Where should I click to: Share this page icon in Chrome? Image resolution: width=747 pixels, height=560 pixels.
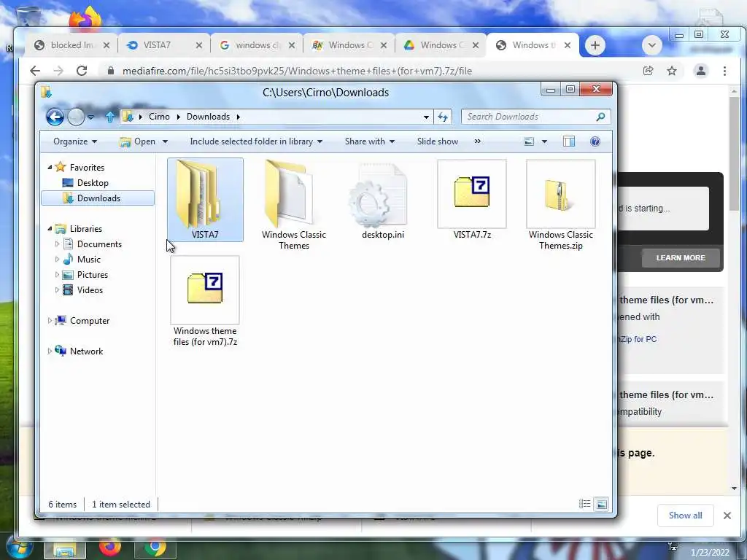click(648, 71)
